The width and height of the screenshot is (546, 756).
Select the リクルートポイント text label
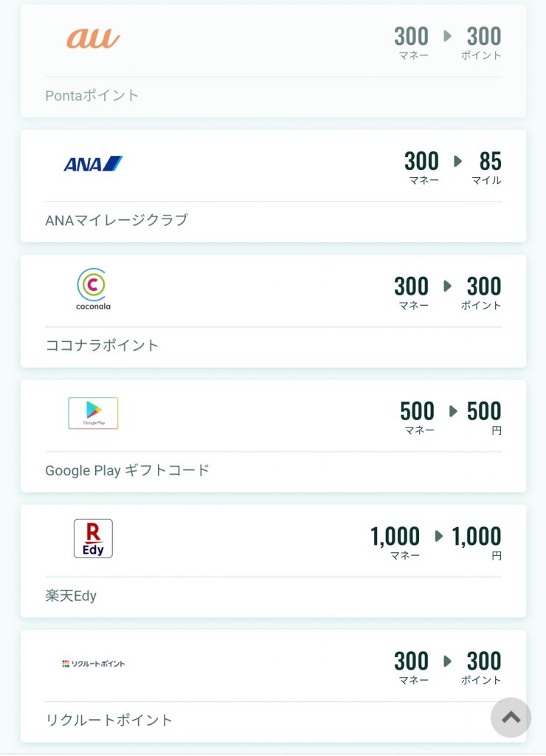pos(108,720)
